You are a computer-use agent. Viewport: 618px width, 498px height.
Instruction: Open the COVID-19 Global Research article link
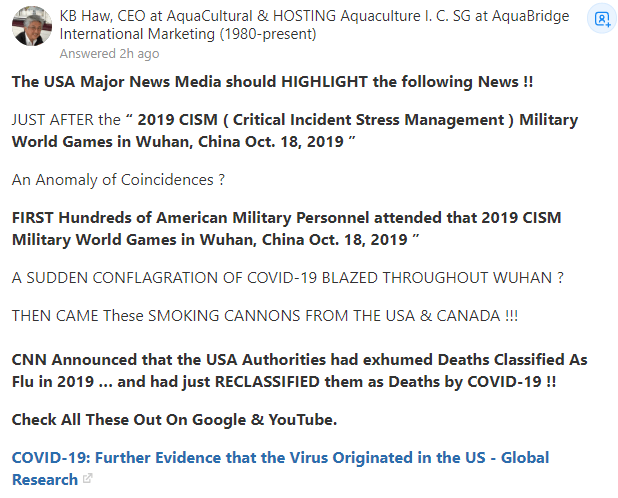[x=280, y=458]
